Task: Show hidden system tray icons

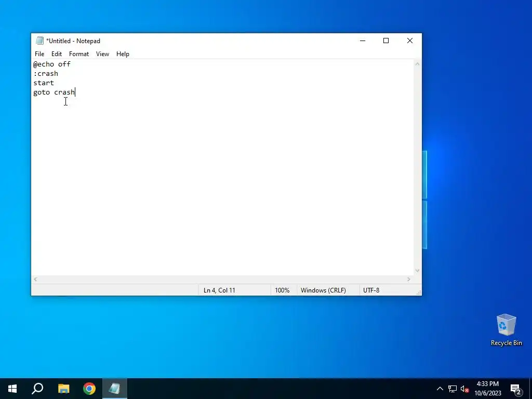Action: pos(440,389)
